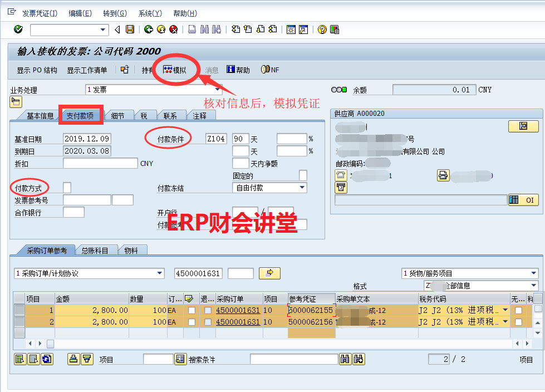545x392 pixels.
Task: Click the Simulate (模拟) icon button
Action: coord(174,70)
